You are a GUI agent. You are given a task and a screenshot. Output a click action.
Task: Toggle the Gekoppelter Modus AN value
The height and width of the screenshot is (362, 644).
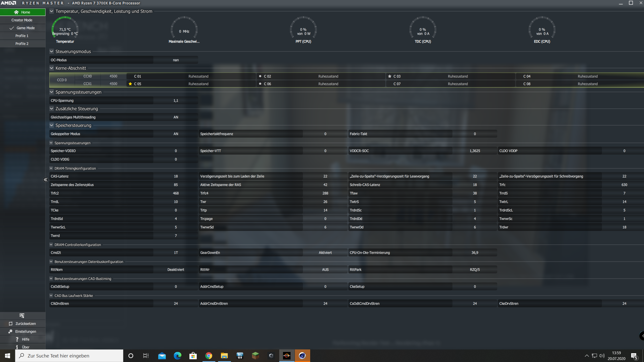tap(176, 134)
